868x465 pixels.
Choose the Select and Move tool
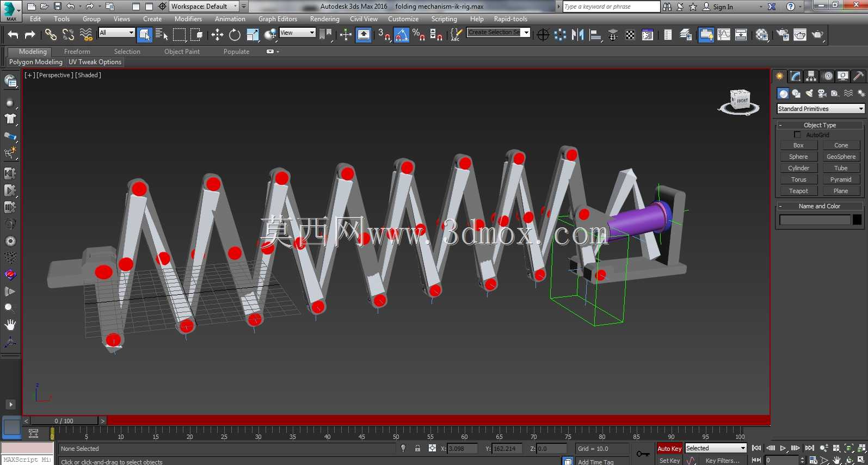pos(217,35)
